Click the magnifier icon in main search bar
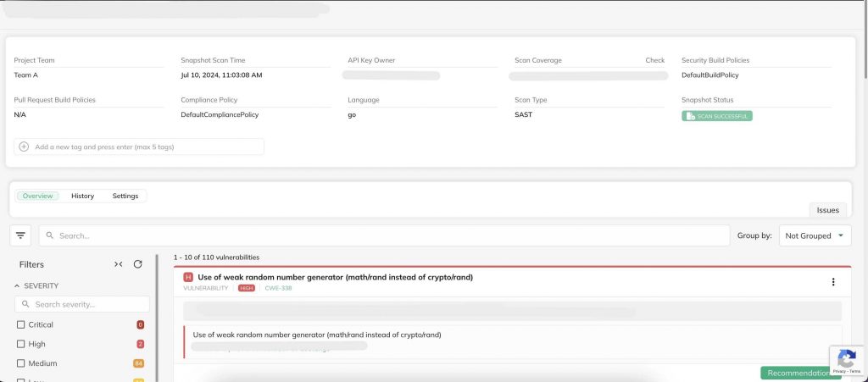The width and height of the screenshot is (868, 382). 50,235
